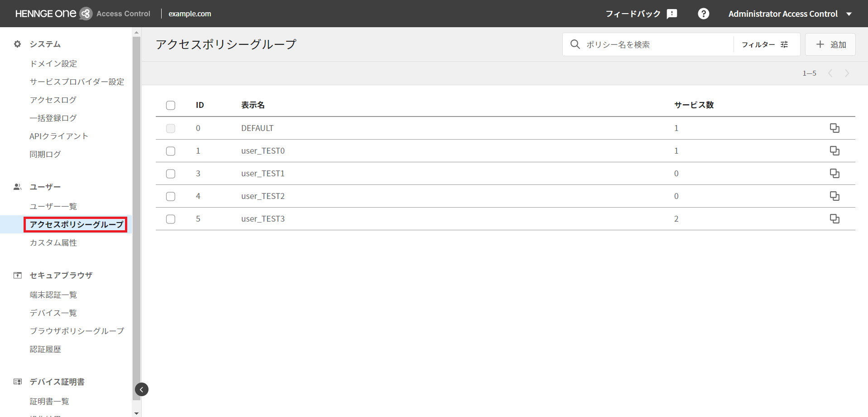Viewport: 868px width, 417px height.
Task: Duplicate the user_TEST0 policy group
Action: pos(834,151)
